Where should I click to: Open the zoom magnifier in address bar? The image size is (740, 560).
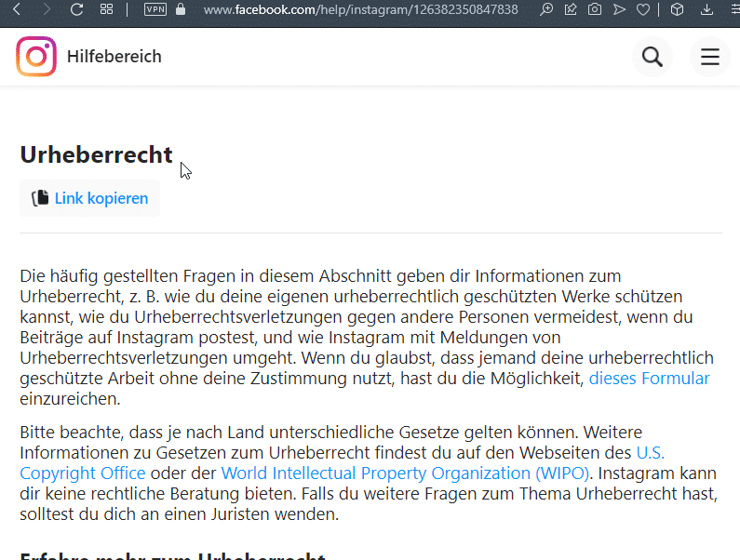[546, 9]
